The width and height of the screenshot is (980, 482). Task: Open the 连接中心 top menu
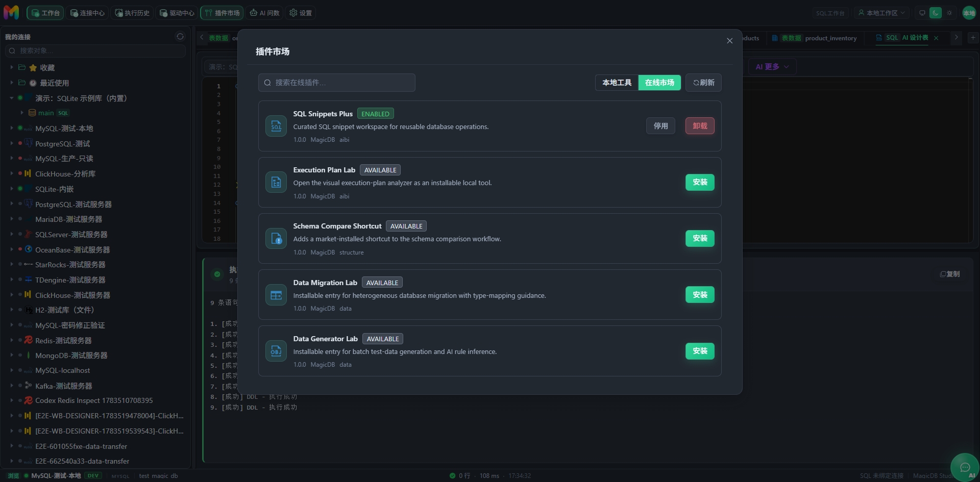click(x=87, y=13)
